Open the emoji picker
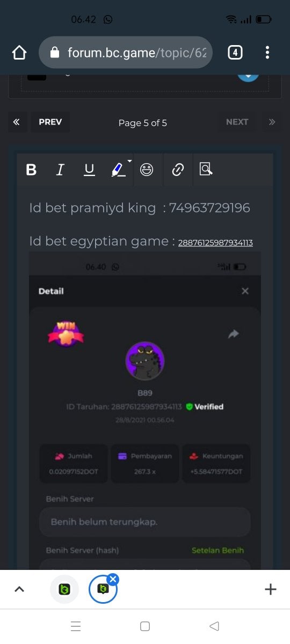The image size is (290, 644). click(x=147, y=170)
